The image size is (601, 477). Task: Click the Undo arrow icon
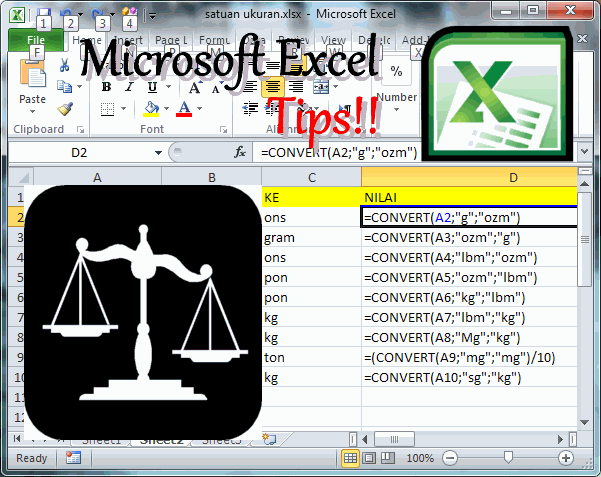click(x=67, y=15)
